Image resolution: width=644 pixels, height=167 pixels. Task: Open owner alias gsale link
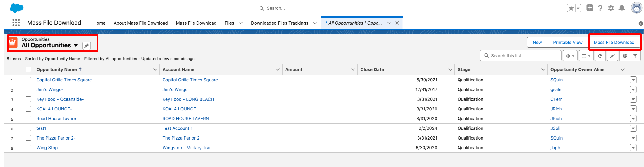(556, 89)
